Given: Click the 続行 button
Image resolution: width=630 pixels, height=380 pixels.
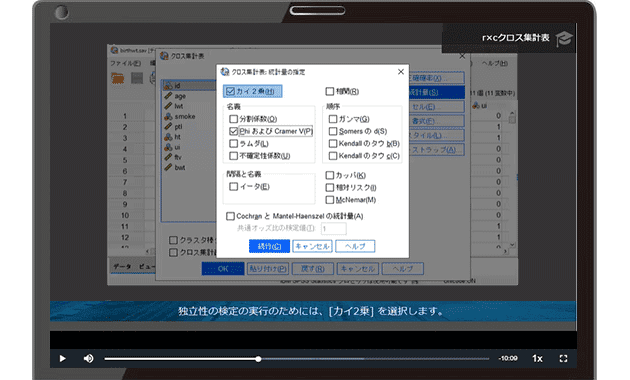Looking at the screenshot, I should [269, 246].
